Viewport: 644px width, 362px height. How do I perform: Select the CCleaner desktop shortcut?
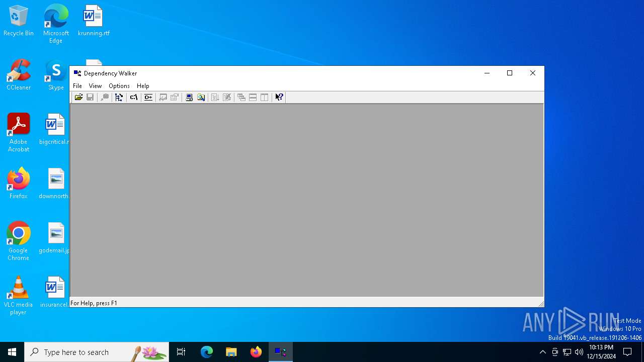[19, 75]
